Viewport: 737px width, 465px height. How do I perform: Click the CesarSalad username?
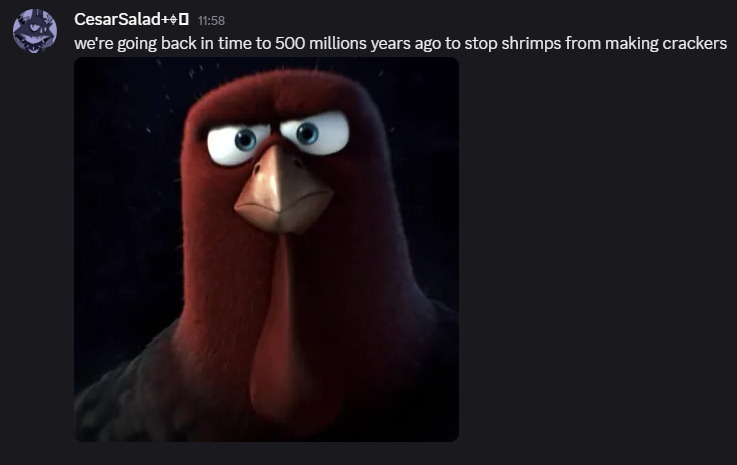click(x=118, y=19)
